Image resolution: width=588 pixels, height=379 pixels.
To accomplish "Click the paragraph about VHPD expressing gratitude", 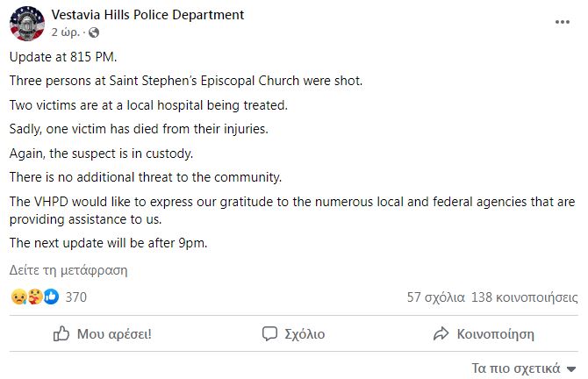I will coord(292,211).
